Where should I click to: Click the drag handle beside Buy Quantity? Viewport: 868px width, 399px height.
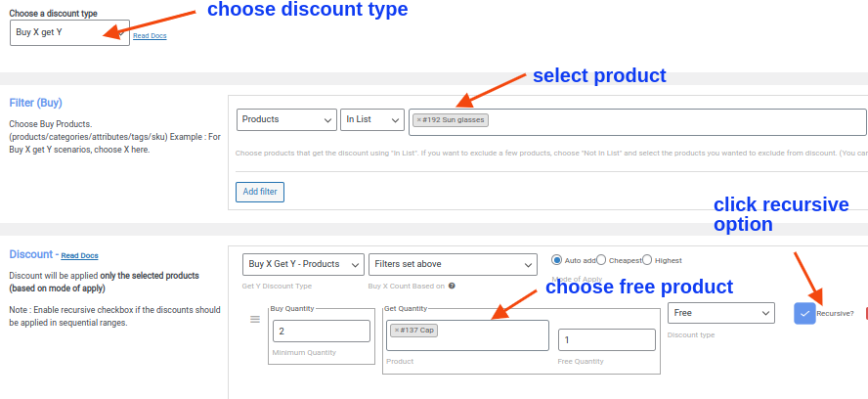click(256, 319)
